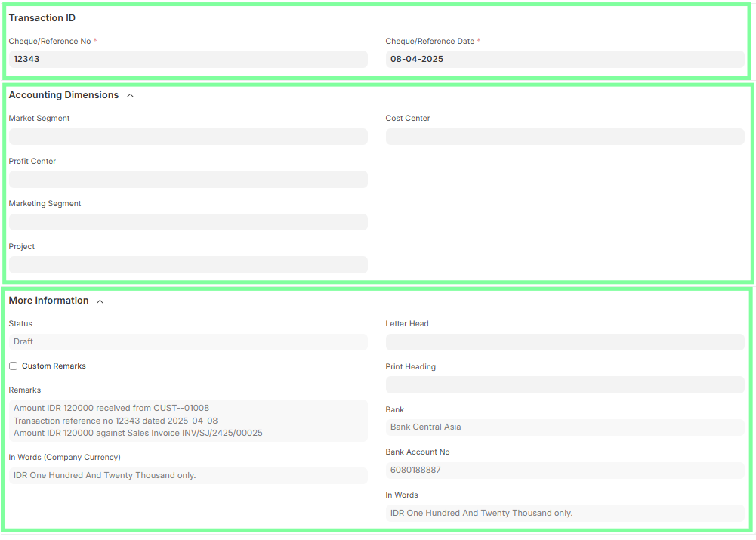
Task: Click the Market Segment input field
Action: [x=187, y=137]
